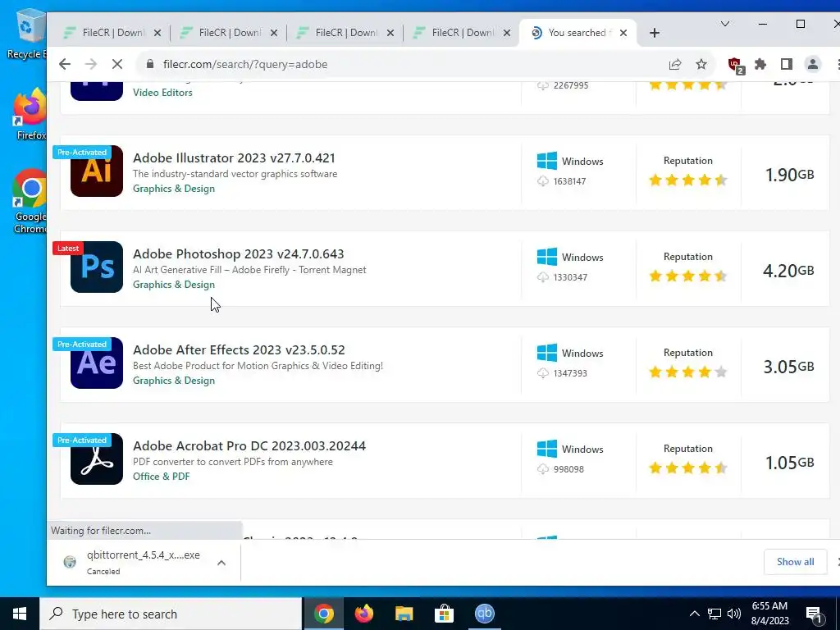Click the Windows taskbar search box
840x630 pixels.
pyautogui.click(x=171, y=614)
